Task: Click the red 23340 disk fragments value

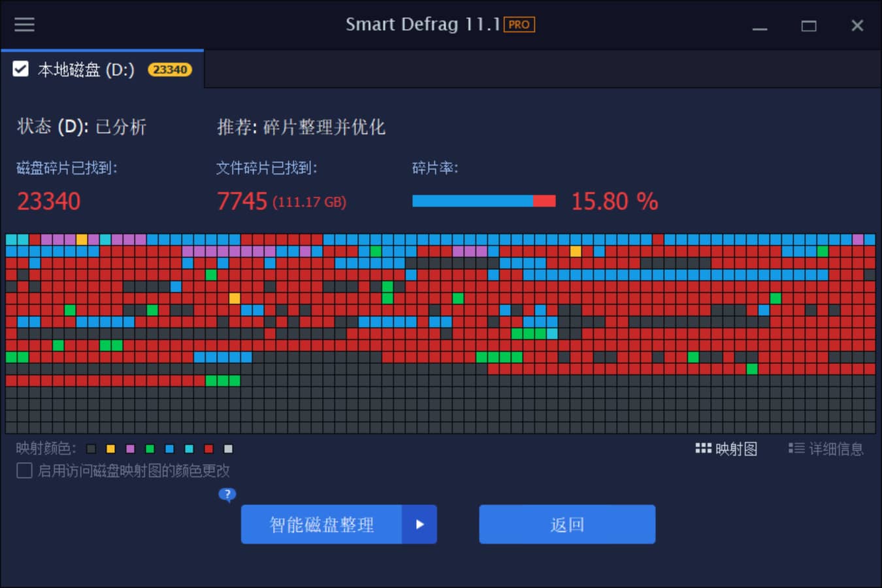Action: pyautogui.click(x=49, y=201)
